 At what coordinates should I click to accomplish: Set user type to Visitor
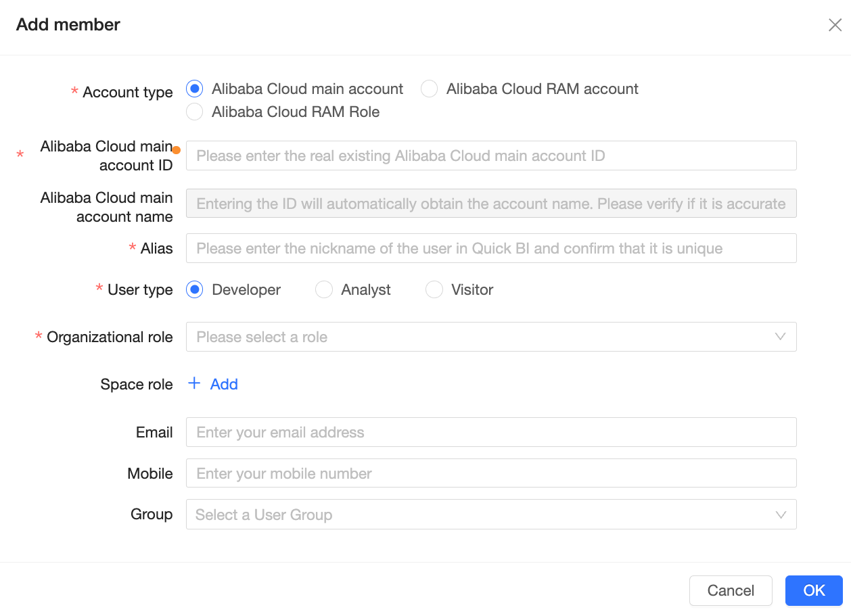tap(434, 290)
